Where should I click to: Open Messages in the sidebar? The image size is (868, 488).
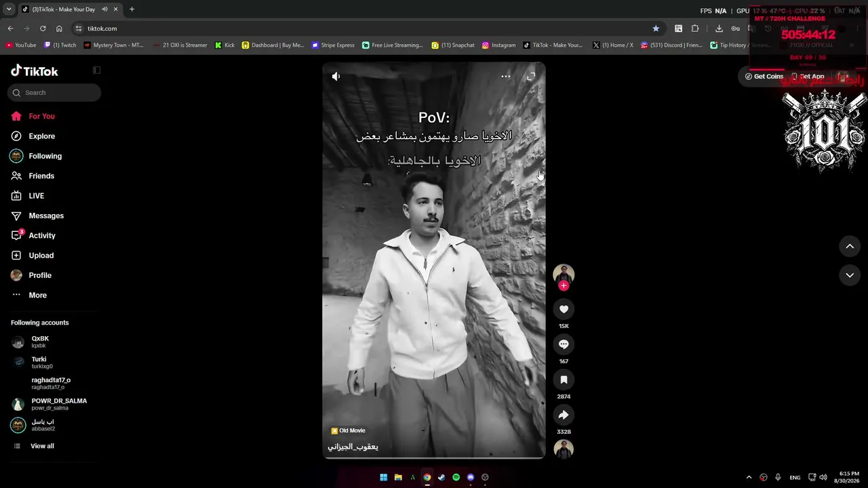click(37, 216)
